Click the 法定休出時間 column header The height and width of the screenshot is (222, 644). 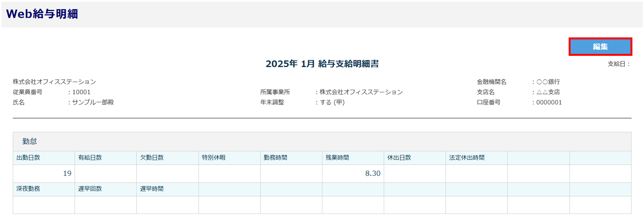click(x=467, y=158)
